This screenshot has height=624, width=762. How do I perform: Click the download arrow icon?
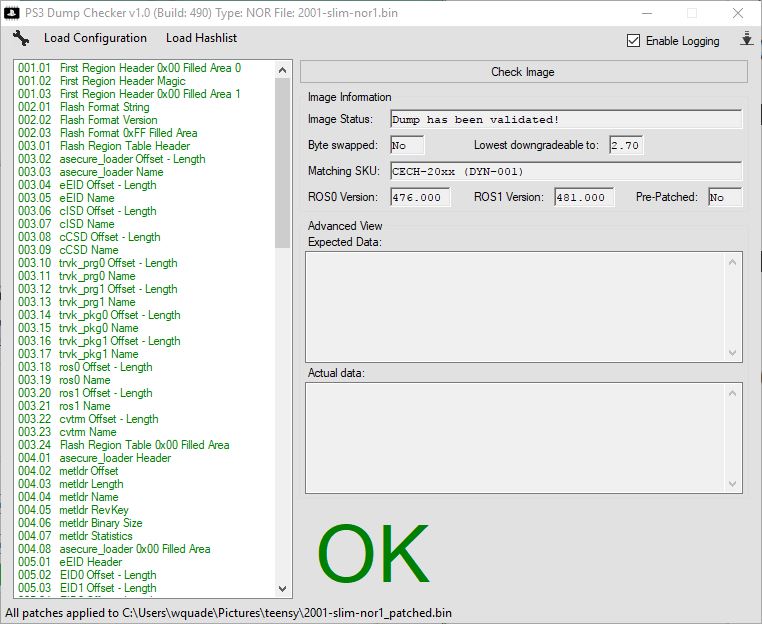tap(746, 39)
